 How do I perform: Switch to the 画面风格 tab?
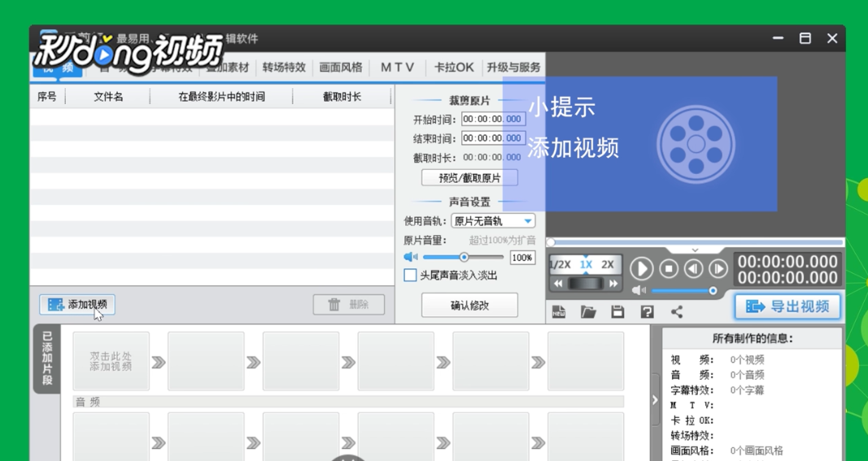pos(340,67)
